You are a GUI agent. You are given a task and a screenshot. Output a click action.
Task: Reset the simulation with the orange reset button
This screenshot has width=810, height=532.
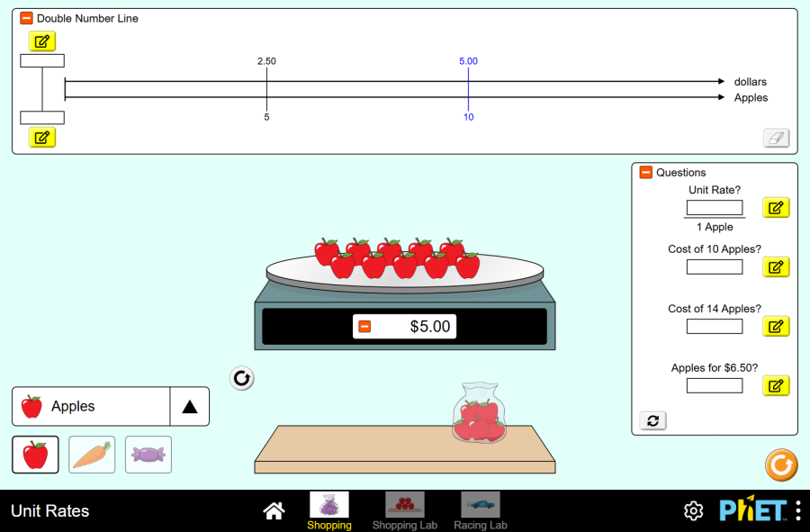[x=781, y=465]
